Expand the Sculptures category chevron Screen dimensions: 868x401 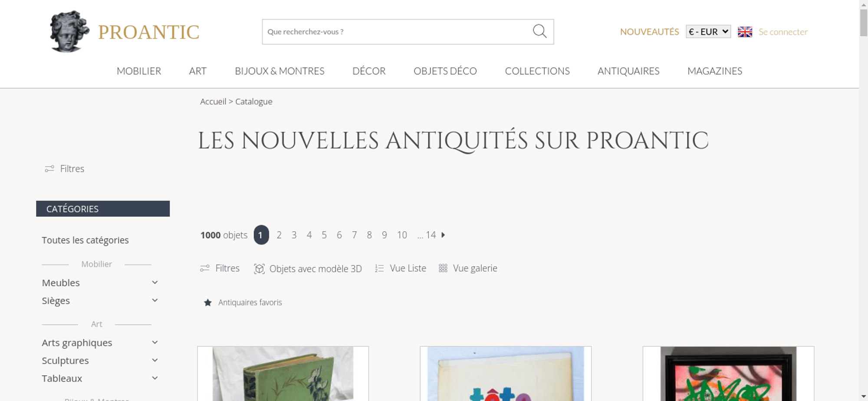click(x=155, y=360)
